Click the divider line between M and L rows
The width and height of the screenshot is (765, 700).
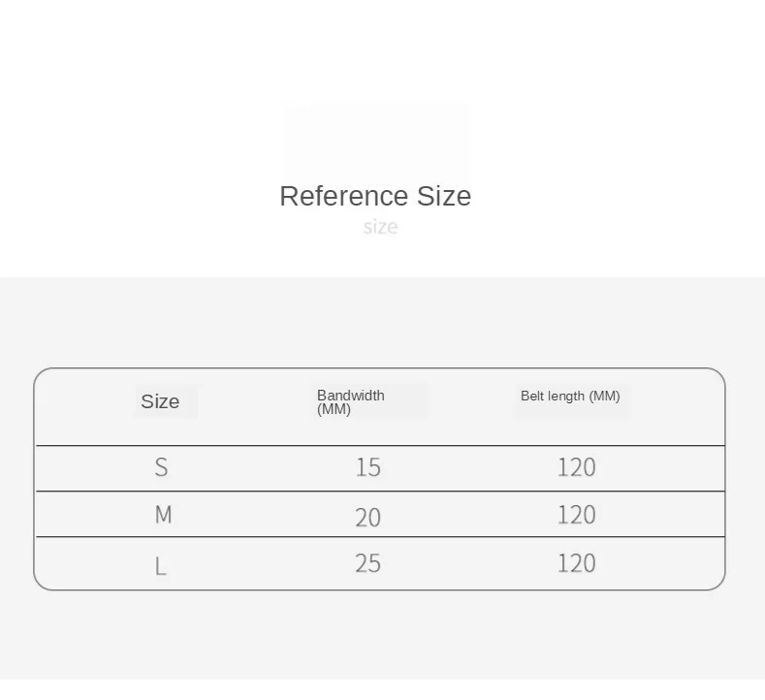click(380, 537)
